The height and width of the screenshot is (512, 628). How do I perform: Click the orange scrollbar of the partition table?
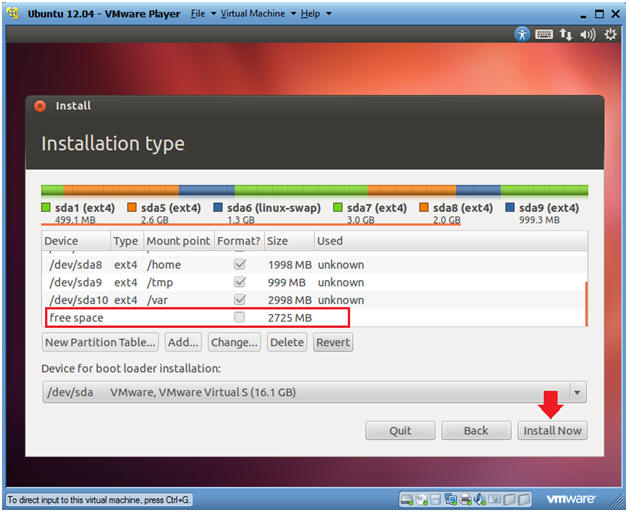tap(586, 304)
